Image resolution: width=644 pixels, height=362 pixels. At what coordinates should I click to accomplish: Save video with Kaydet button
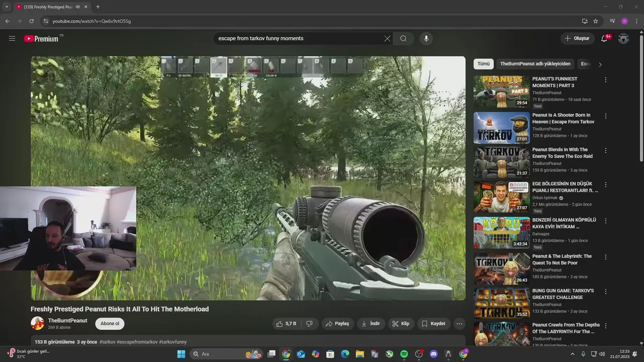433,324
